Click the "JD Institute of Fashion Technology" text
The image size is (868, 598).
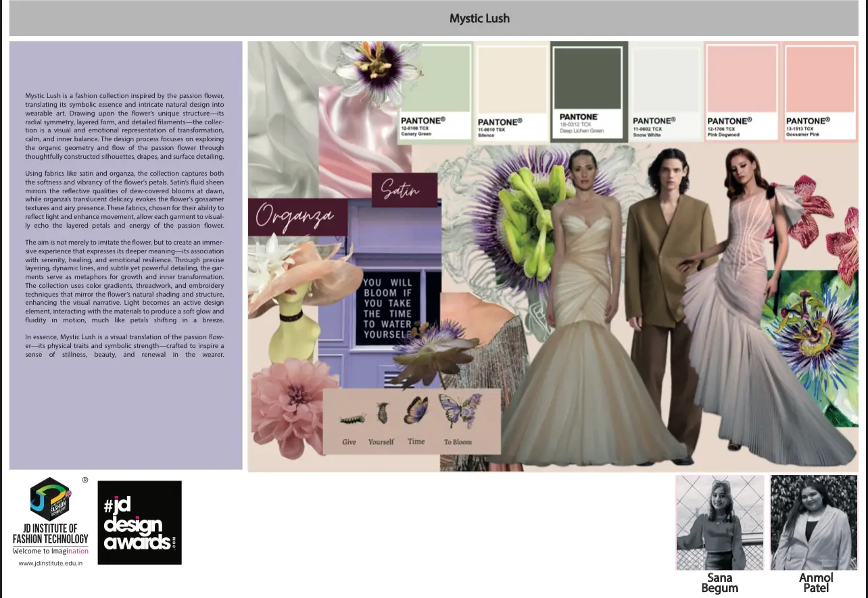tap(51, 533)
